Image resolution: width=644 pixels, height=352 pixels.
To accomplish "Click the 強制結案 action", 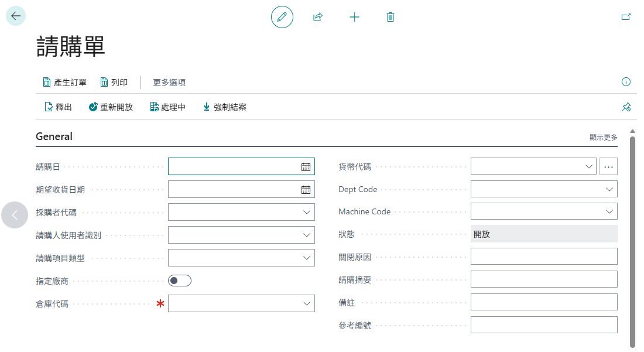I will pos(225,107).
